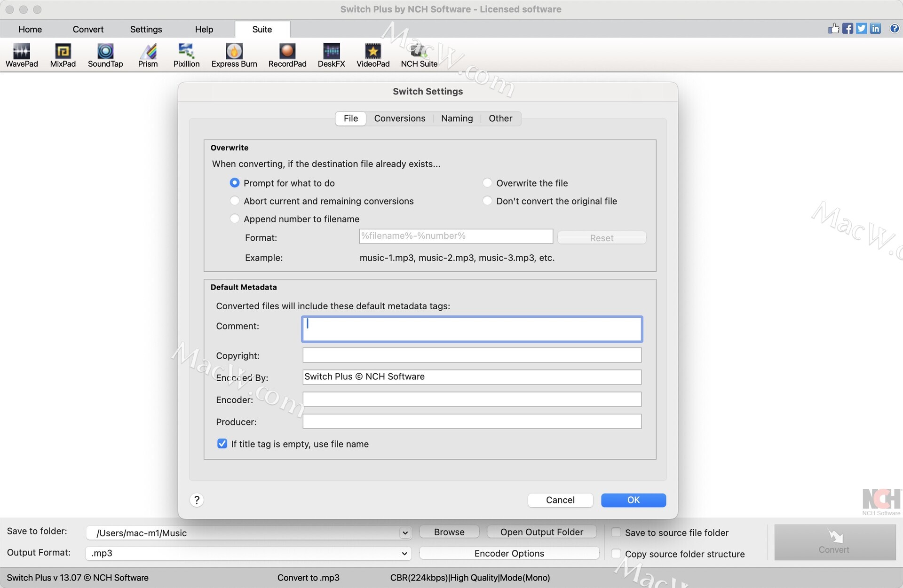
Task: Uncheck 'If title tag is empty' checkbox
Action: click(222, 444)
